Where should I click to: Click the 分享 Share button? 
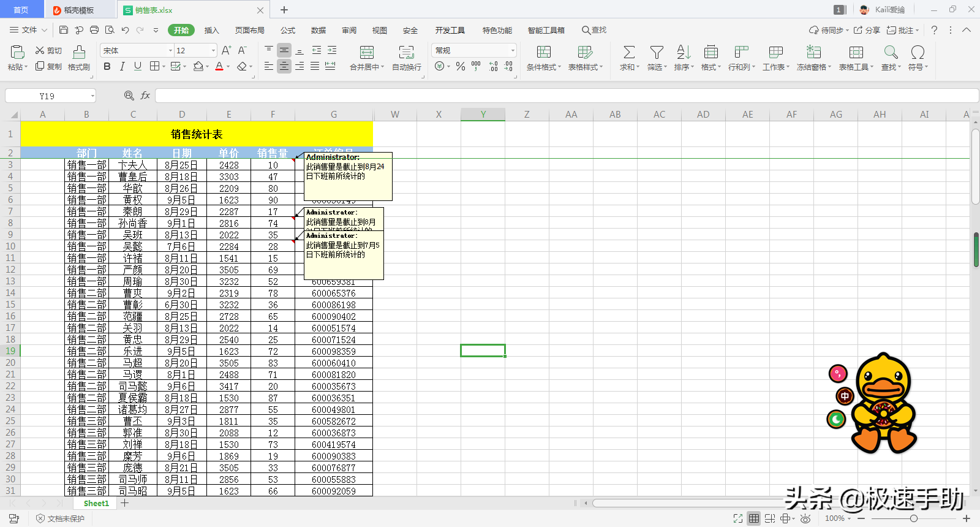point(867,30)
